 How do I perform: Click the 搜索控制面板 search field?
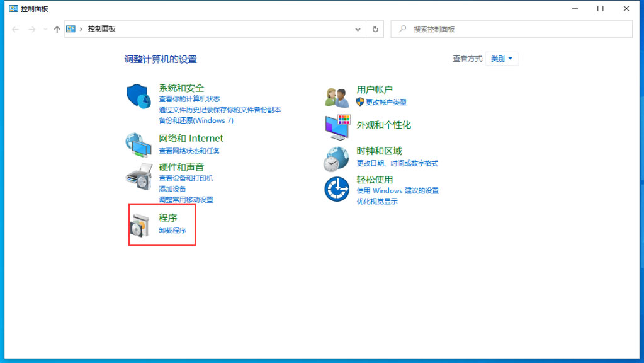pos(516,29)
